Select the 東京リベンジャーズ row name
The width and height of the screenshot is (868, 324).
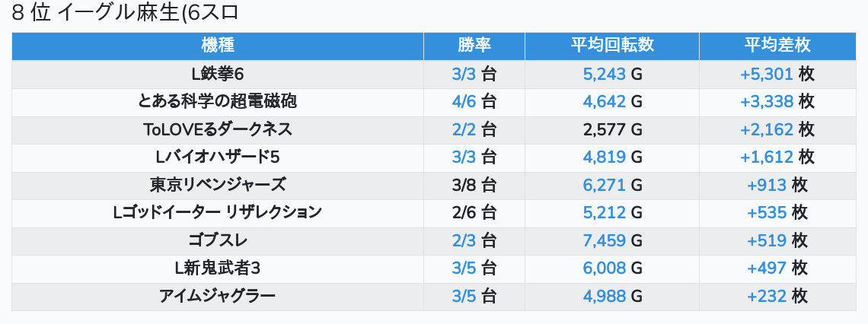pos(218,185)
